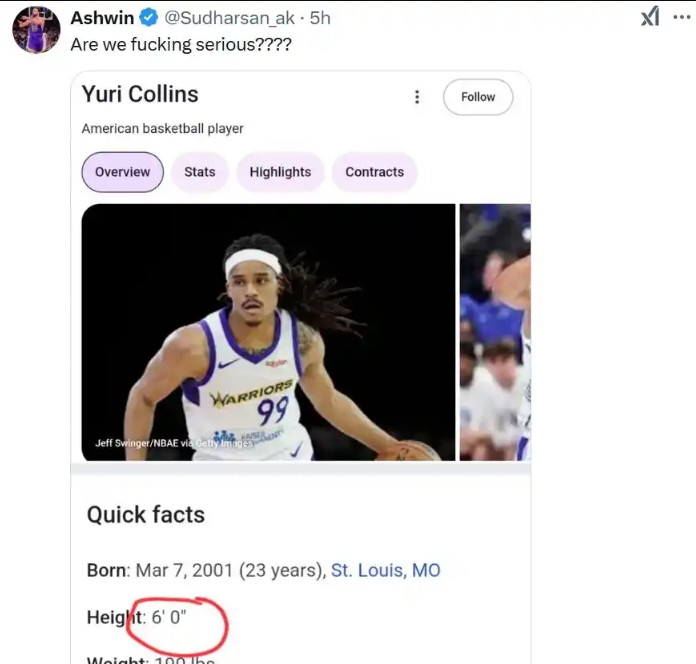Viewport: 696px width, 664px height.
Task: Click the Nike swoosh on the jersey
Action: click(x=228, y=362)
